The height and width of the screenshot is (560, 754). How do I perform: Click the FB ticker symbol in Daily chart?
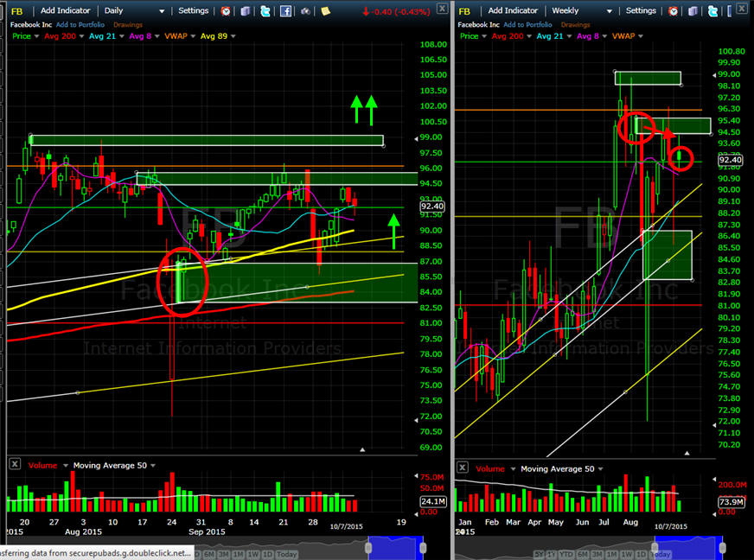tap(16, 11)
